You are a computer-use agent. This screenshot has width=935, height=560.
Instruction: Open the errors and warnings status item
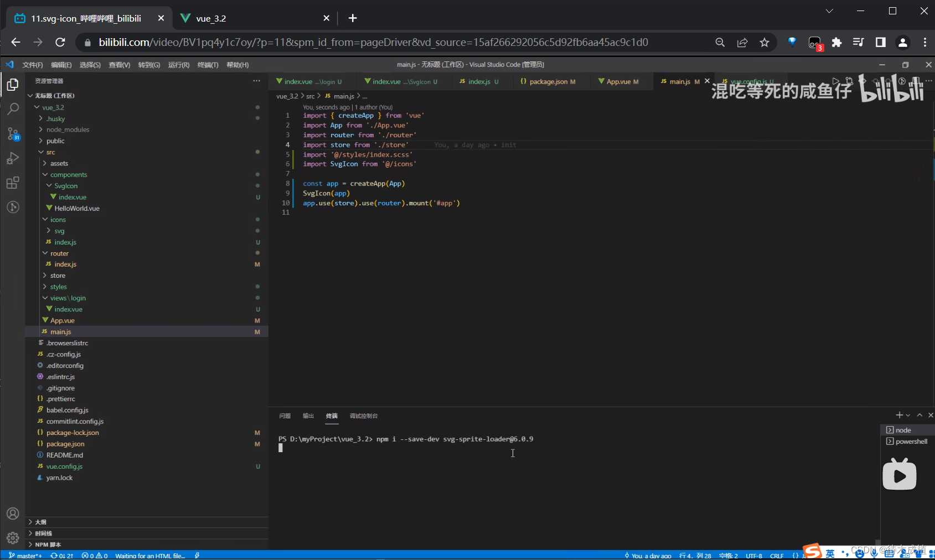point(94,556)
